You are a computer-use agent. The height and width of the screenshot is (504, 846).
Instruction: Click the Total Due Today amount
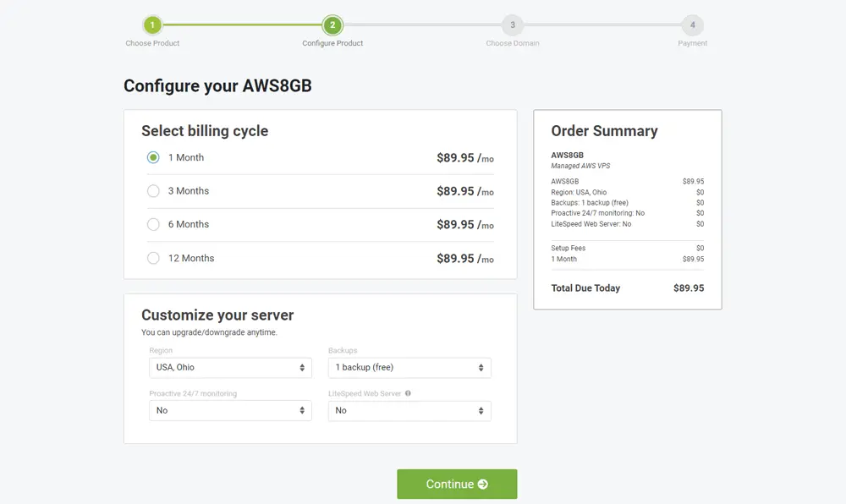690,288
